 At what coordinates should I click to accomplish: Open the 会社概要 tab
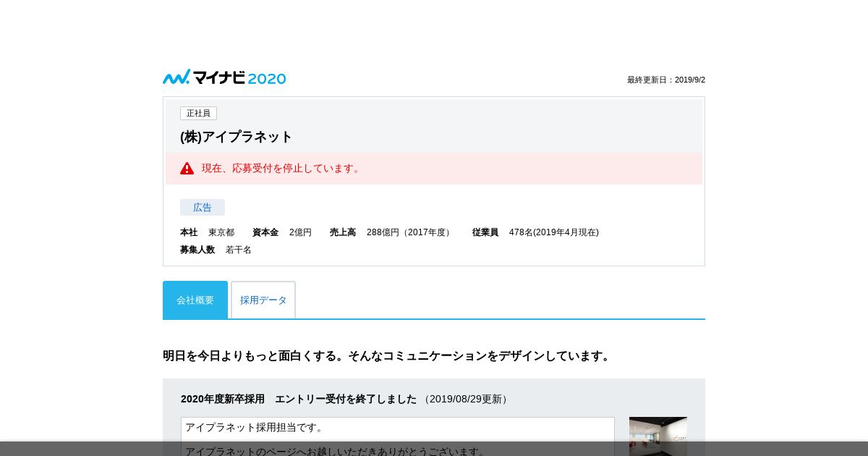195,300
